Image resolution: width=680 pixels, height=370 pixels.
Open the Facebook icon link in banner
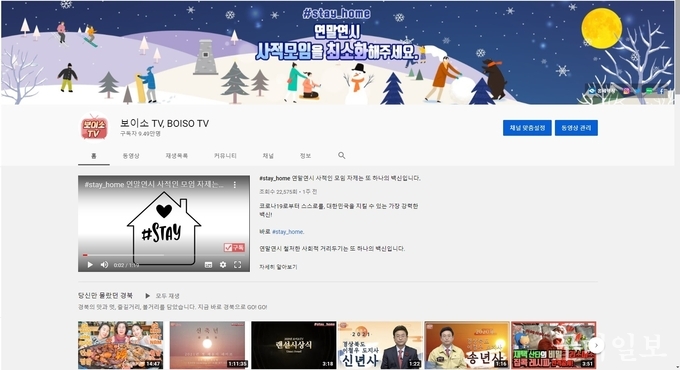point(661,91)
